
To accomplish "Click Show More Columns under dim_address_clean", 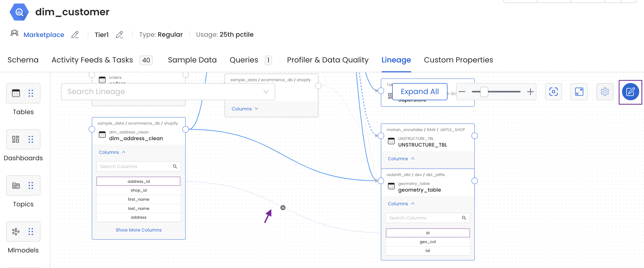I will (138, 230).
